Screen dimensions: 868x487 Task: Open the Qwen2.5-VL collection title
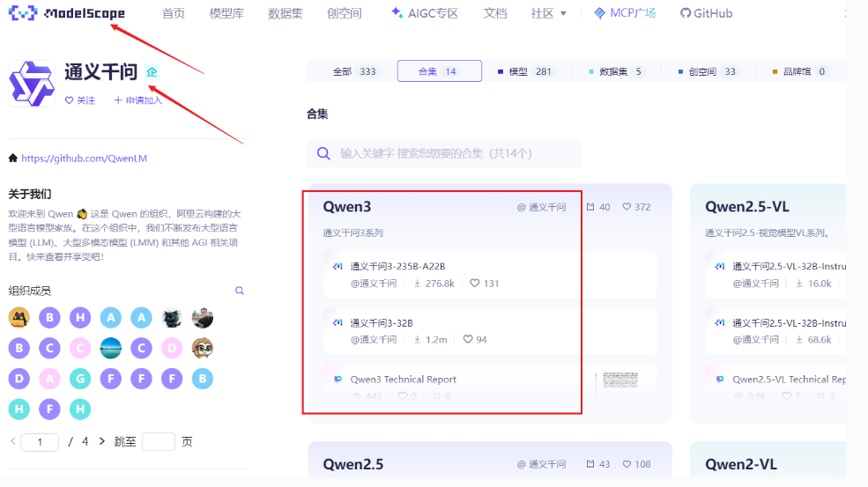pyautogui.click(x=746, y=207)
